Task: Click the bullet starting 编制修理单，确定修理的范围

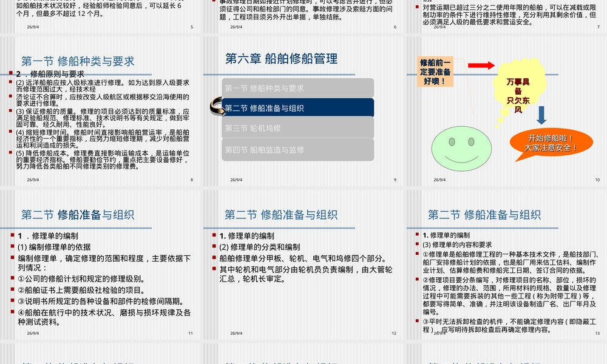Action: 104,263
